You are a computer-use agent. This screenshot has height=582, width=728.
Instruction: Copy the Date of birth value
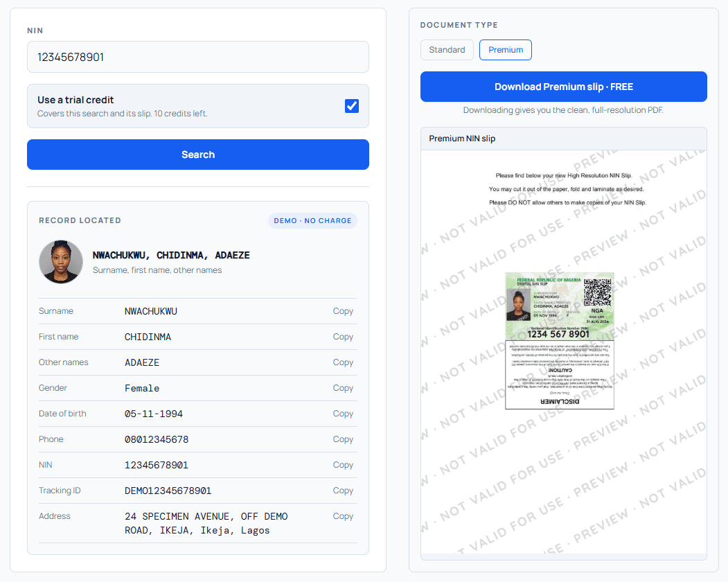pyautogui.click(x=343, y=414)
